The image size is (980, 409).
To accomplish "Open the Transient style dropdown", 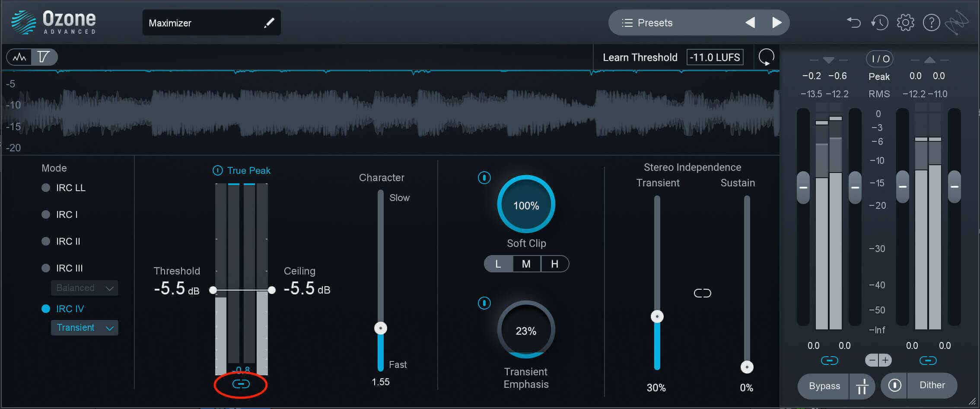I will [85, 328].
